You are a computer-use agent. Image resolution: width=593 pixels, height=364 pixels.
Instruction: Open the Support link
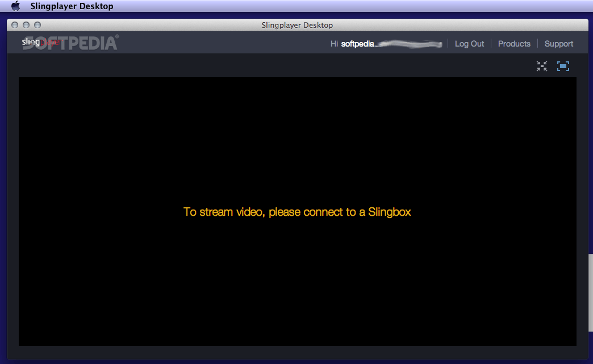point(558,44)
